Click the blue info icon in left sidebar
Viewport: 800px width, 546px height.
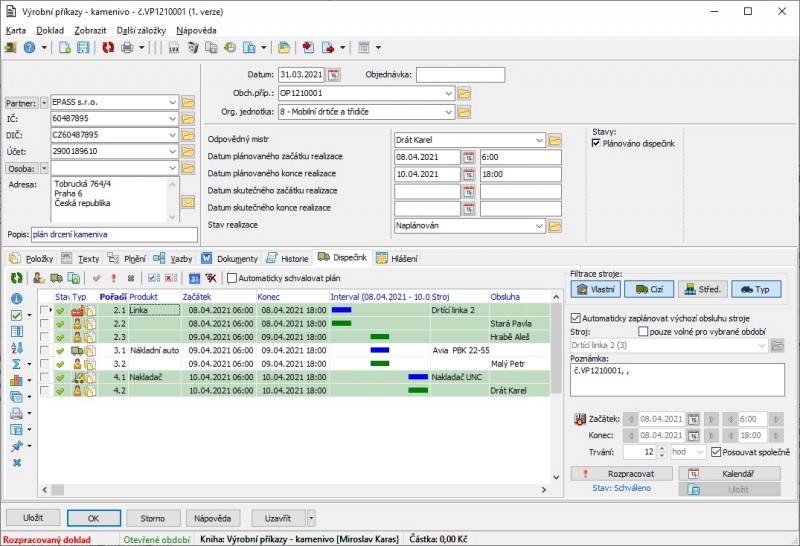[x=16, y=298]
